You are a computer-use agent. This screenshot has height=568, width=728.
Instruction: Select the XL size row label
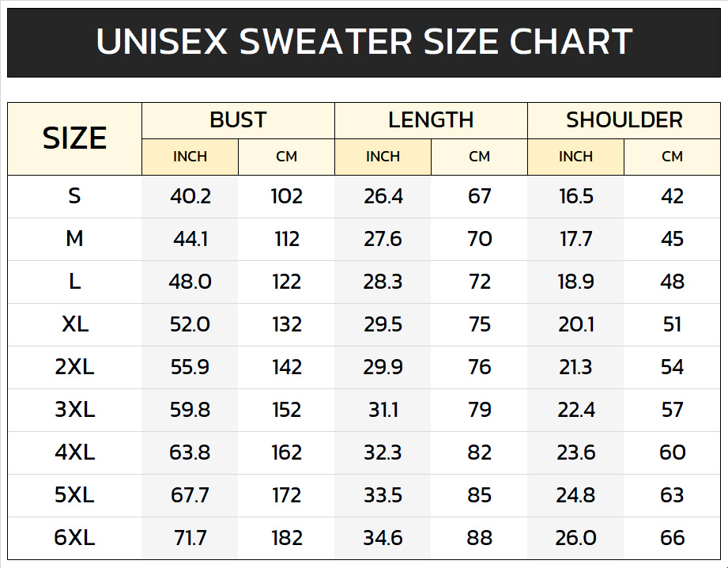coord(75,324)
